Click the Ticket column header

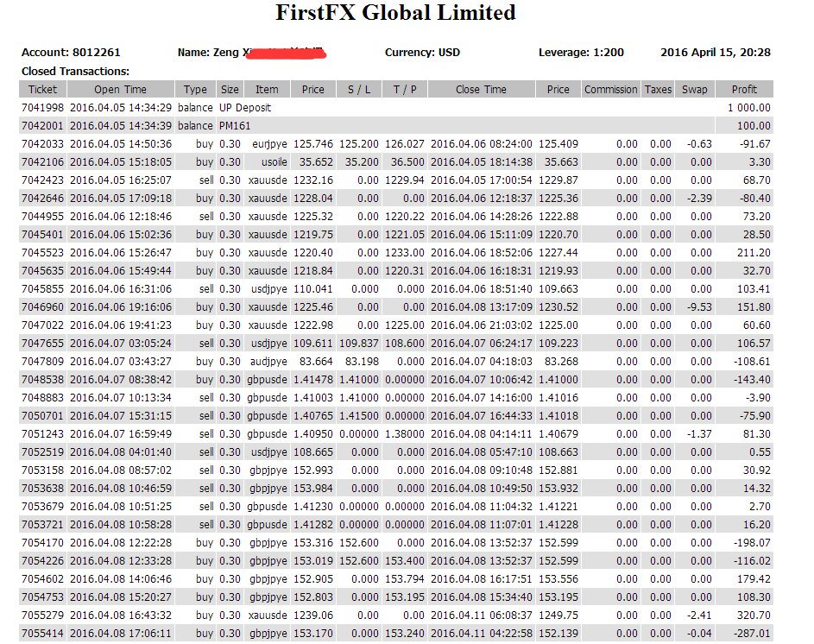[x=42, y=89]
